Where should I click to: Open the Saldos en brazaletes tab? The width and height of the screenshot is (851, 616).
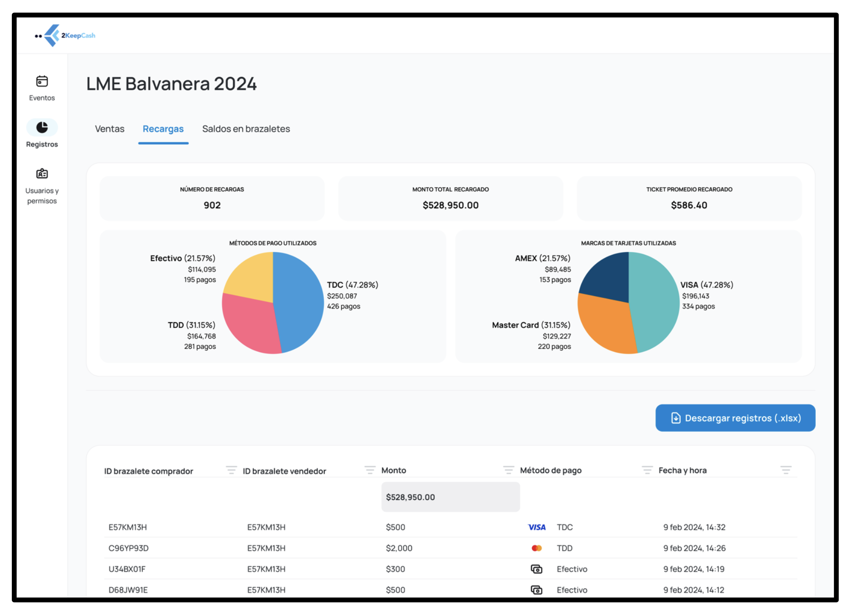click(246, 129)
